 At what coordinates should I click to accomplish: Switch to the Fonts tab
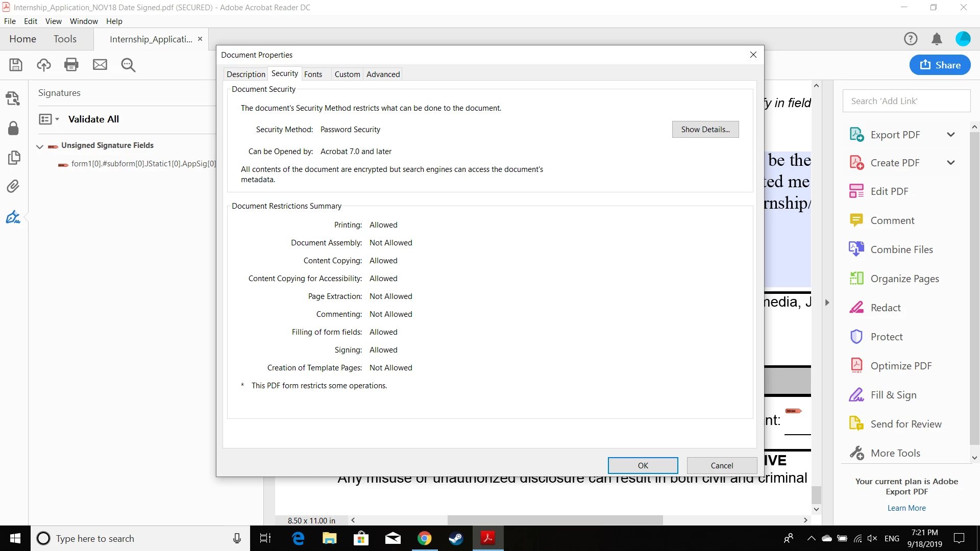click(313, 74)
